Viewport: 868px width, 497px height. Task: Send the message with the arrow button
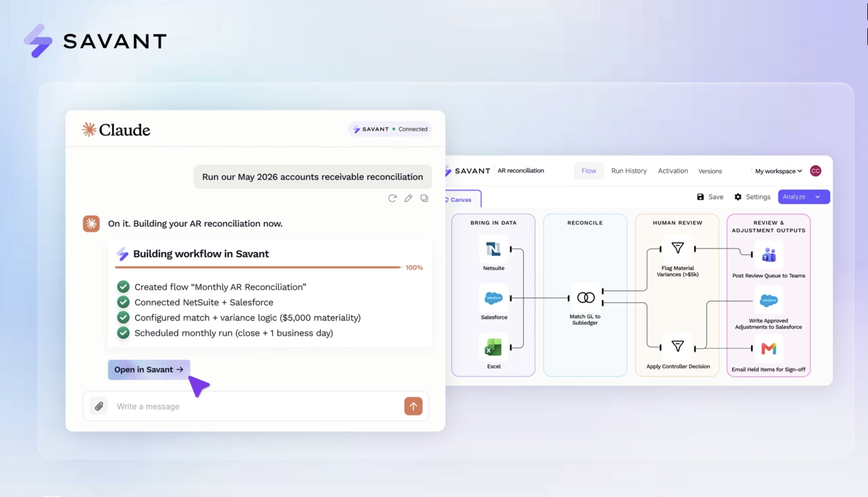pos(413,406)
